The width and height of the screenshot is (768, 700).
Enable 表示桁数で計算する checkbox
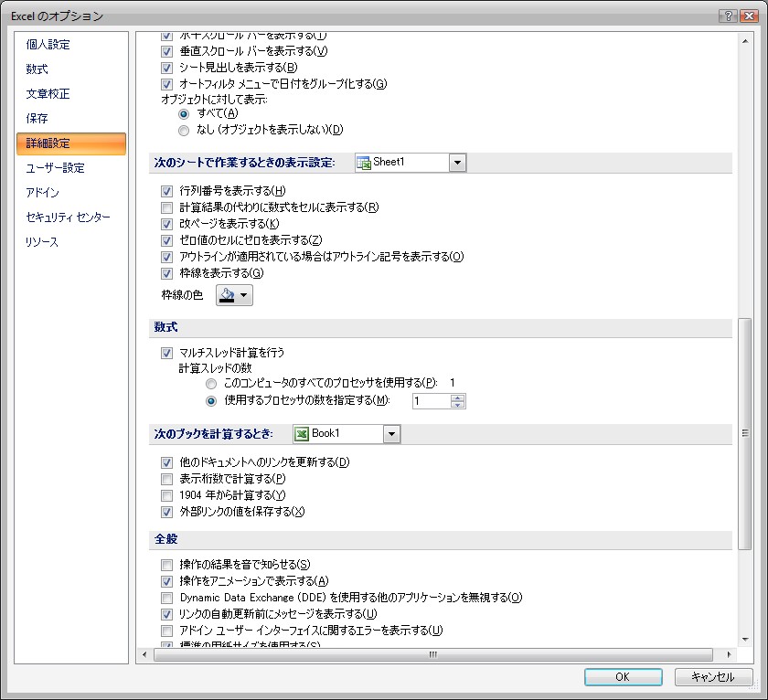point(166,479)
